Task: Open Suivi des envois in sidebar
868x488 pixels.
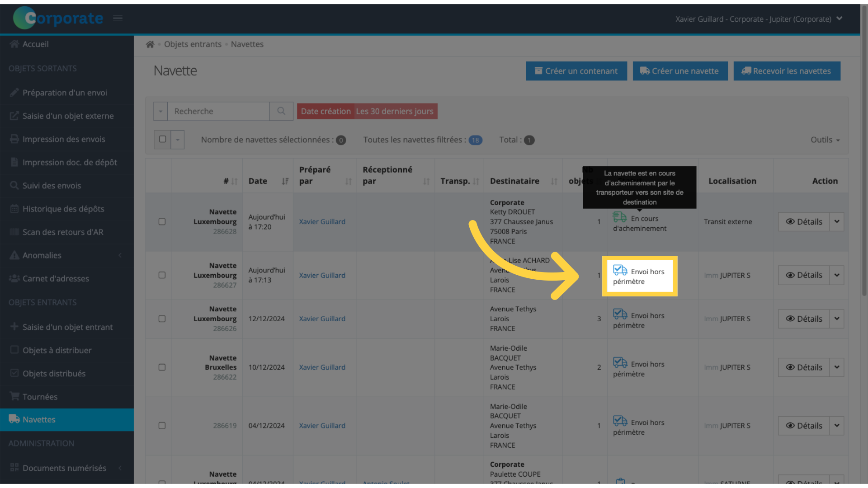Action: (x=52, y=186)
